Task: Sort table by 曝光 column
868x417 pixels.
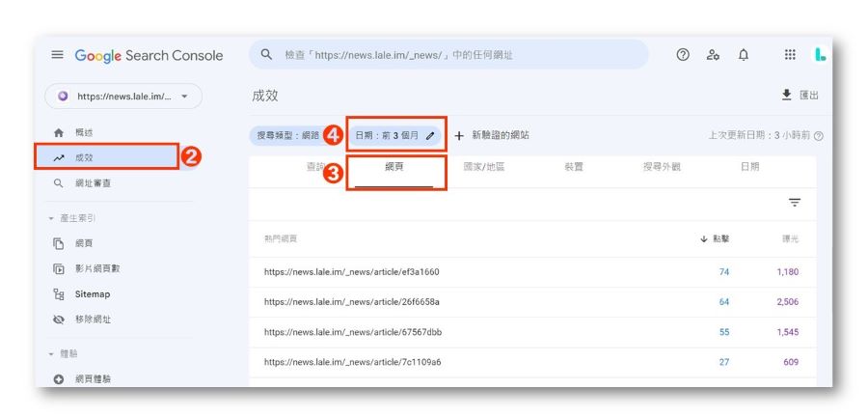Action: [x=791, y=239]
